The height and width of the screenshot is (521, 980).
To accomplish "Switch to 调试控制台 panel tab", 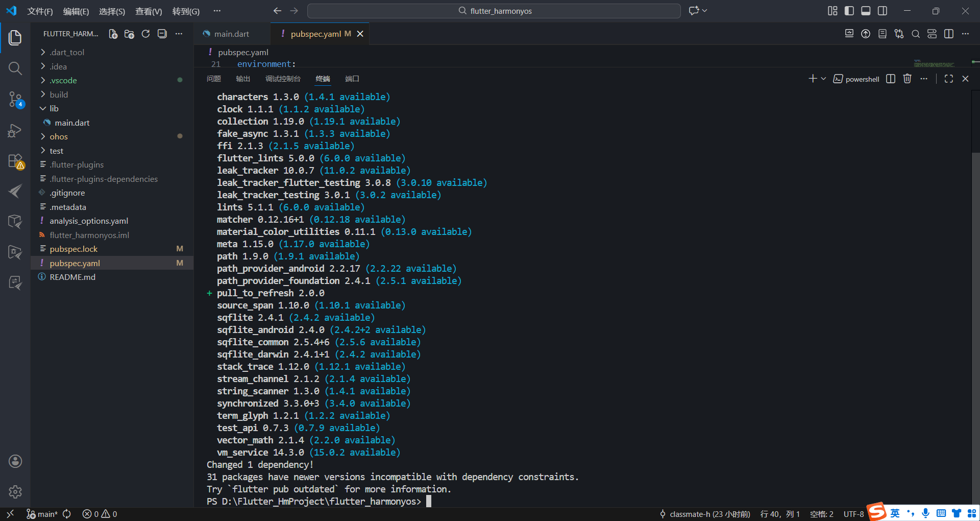I will point(283,79).
